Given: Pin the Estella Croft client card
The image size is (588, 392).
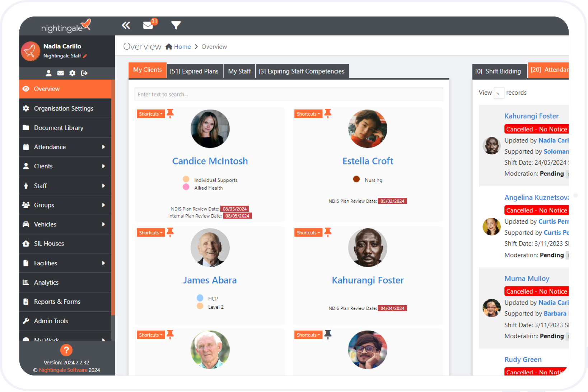Looking at the screenshot, I should [327, 113].
